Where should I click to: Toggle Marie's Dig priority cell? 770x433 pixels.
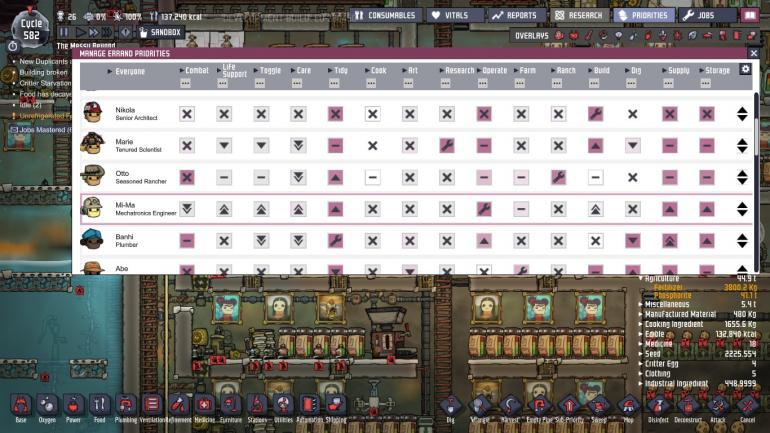coord(632,145)
